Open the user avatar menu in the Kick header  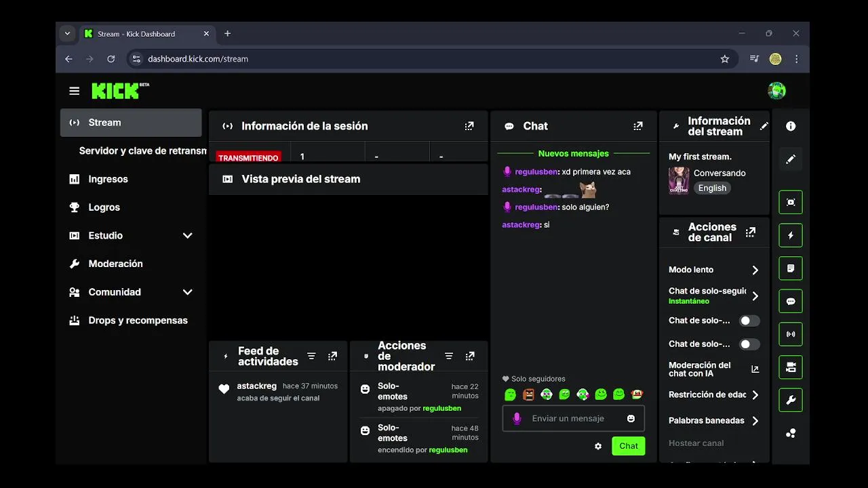776,91
